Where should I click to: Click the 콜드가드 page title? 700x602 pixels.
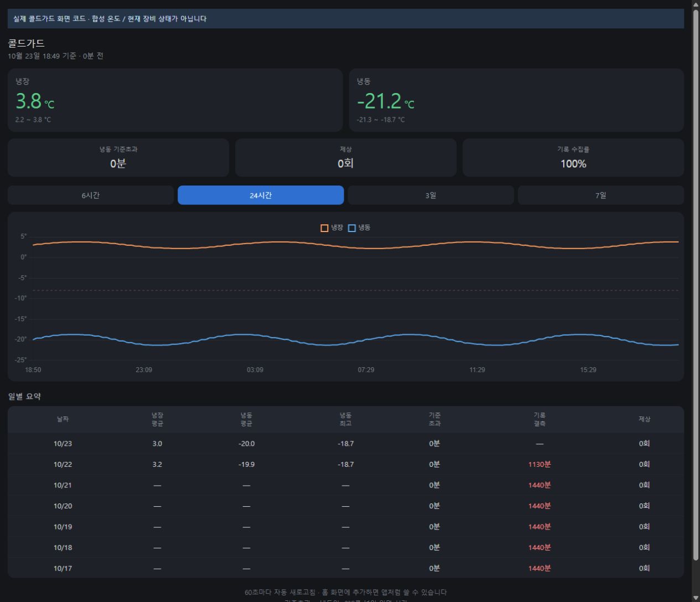(x=26, y=43)
